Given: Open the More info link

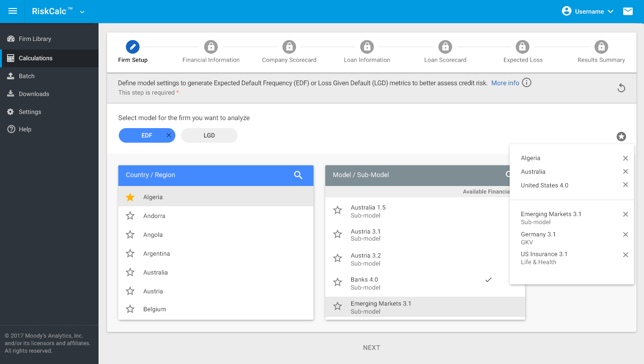Looking at the screenshot, I should pos(505,83).
